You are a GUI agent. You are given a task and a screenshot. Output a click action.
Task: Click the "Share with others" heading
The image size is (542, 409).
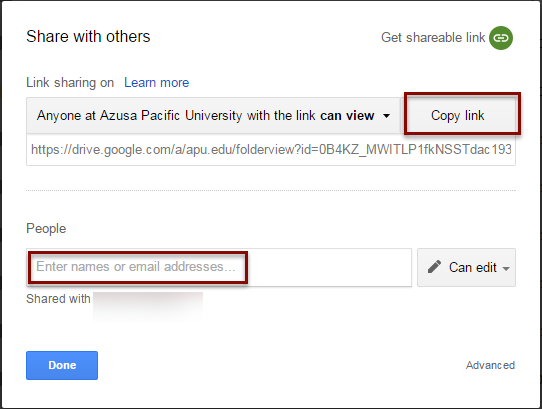(x=88, y=36)
